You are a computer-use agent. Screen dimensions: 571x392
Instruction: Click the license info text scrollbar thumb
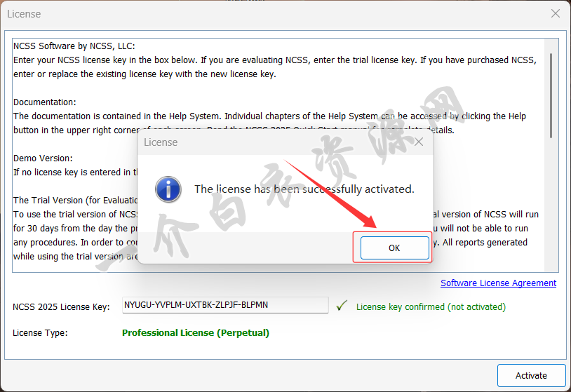pos(551,95)
